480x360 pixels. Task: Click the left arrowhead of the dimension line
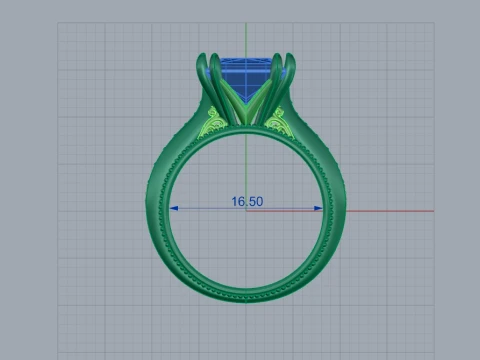pos(174,208)
